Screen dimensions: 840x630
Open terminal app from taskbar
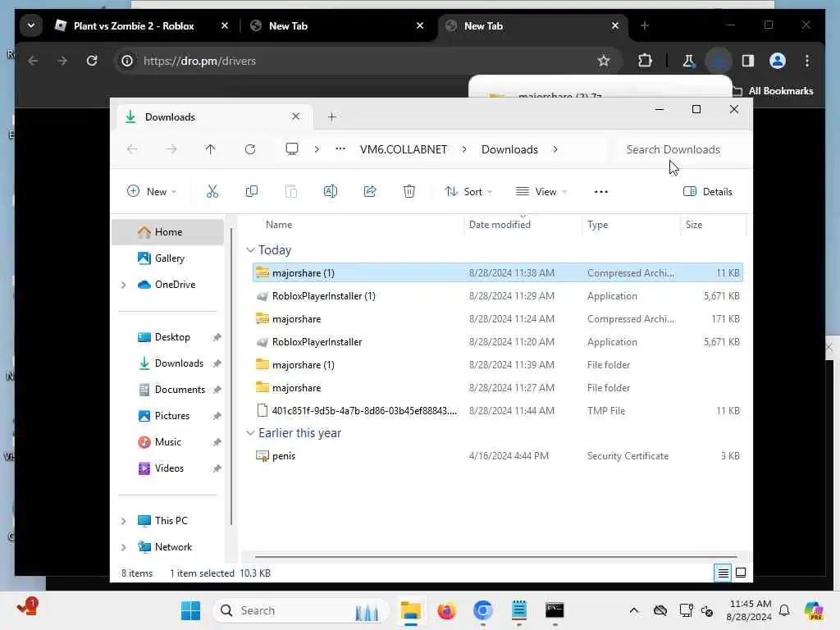(x=555, y=610)
